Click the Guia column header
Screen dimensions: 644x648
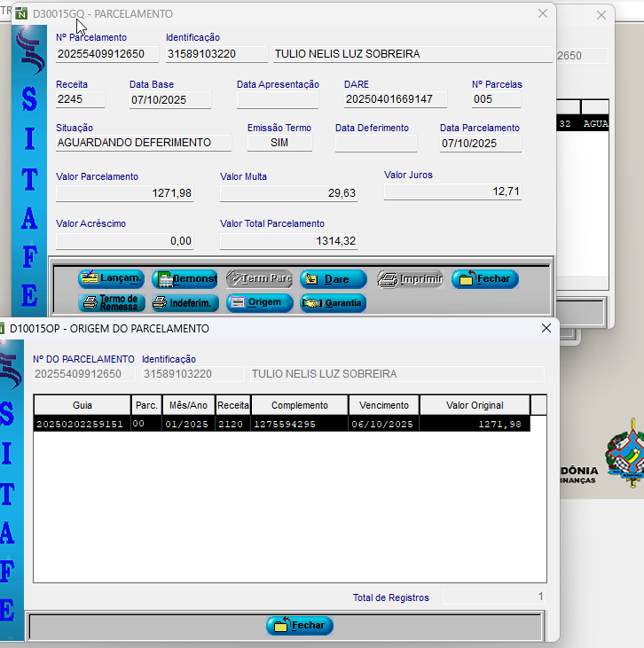point(82,405)
